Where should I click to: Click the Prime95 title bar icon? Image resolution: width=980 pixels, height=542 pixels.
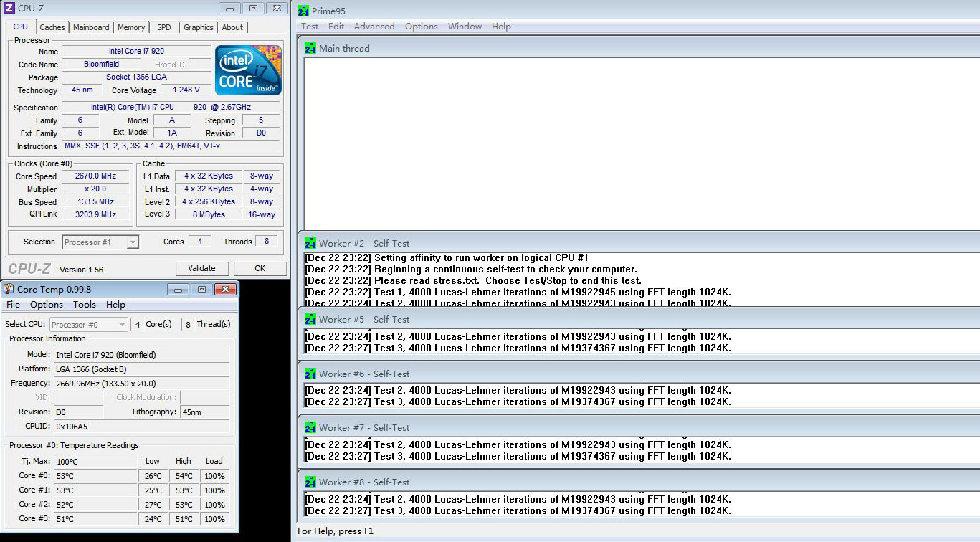tap(303, 11)
